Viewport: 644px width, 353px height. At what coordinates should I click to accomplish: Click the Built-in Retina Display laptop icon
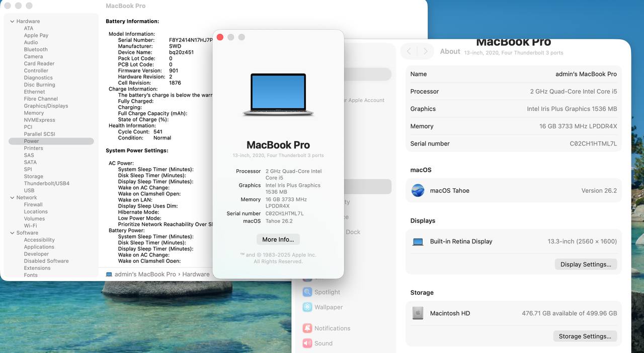tap(418, 242)
